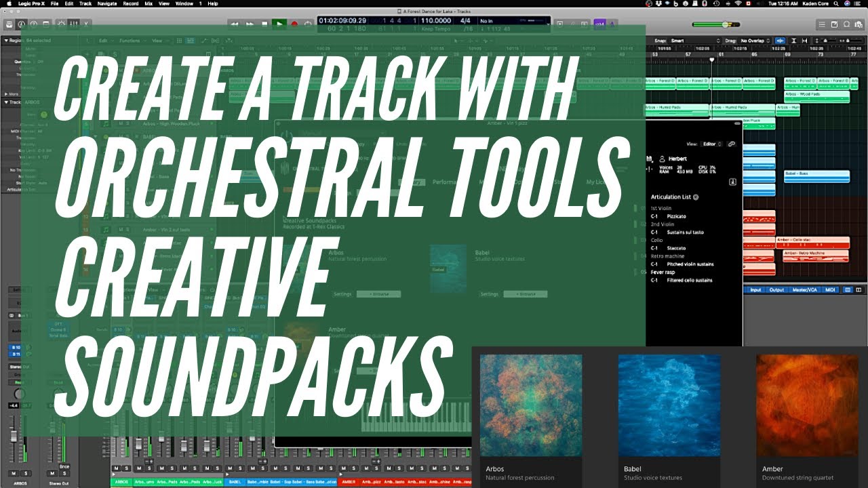Switch mixer to wide channel strips icon

[x=859, y=289]
